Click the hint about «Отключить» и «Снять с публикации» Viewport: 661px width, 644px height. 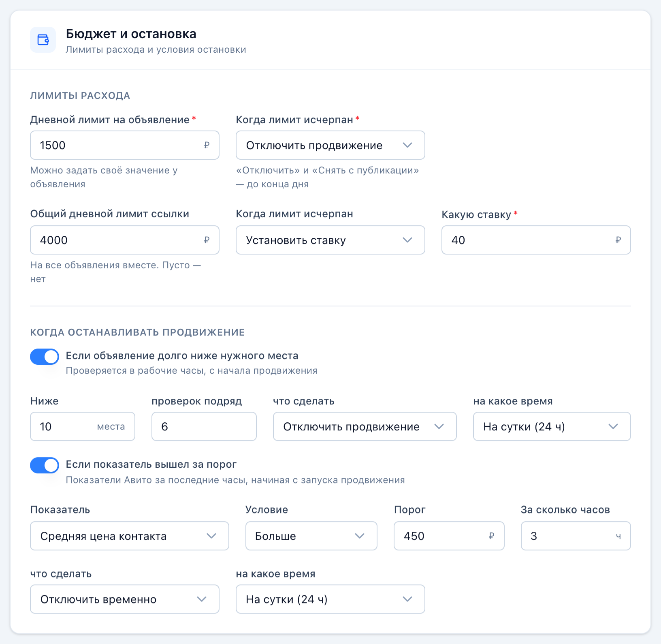pos(328,177)
